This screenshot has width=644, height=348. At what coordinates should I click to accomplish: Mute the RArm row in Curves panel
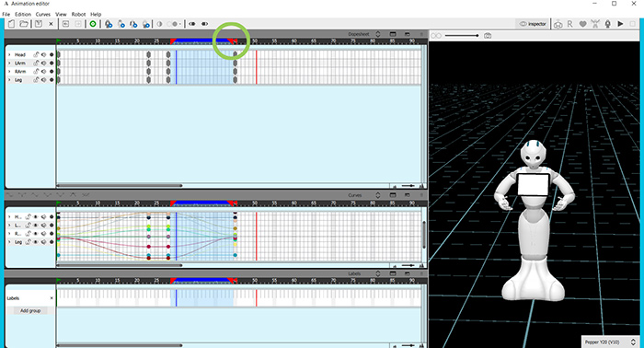point(43,234)
